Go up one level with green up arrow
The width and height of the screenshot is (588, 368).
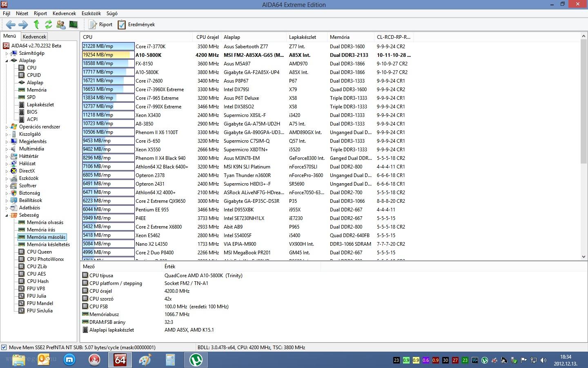36,25
